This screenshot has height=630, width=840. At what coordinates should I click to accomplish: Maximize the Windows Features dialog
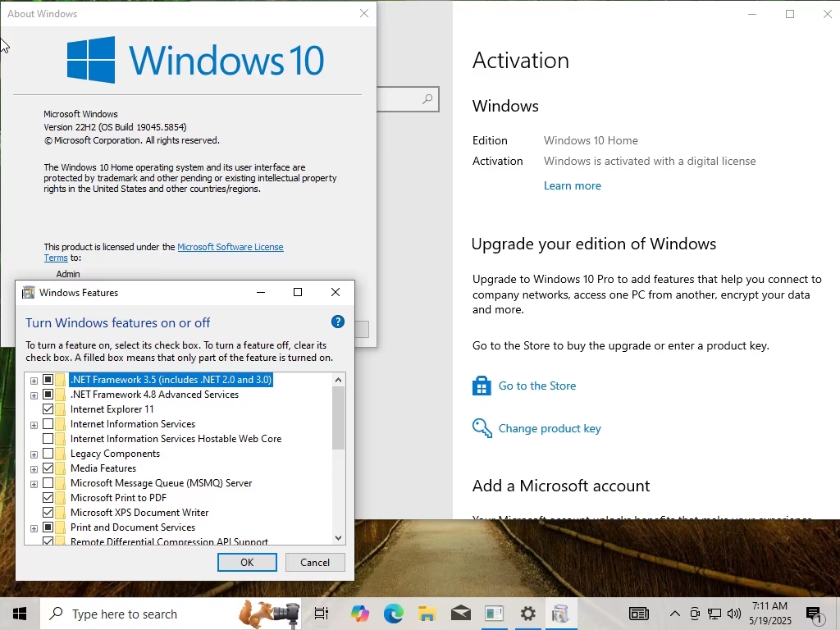(298, 292)
